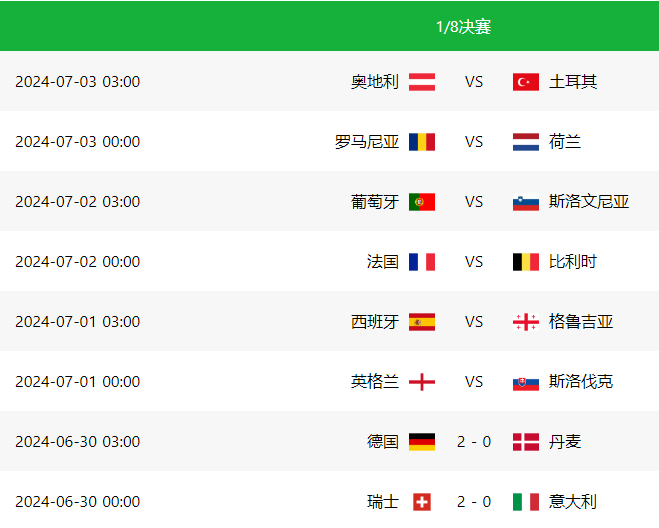Screen dimensions: 659x528
Task: Click the 2024-07-03 03:00 match time
Action: click(77, 82)
